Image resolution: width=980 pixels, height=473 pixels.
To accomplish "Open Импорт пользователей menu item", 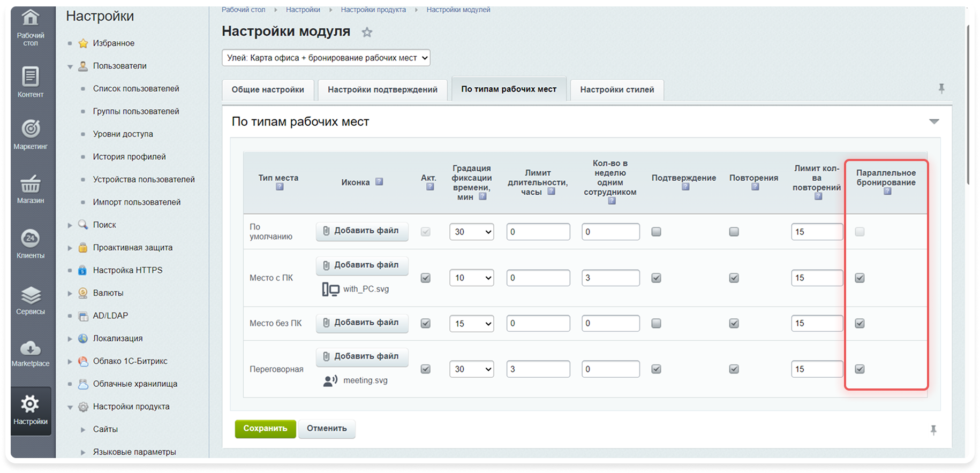I will (x=137, y=202).
